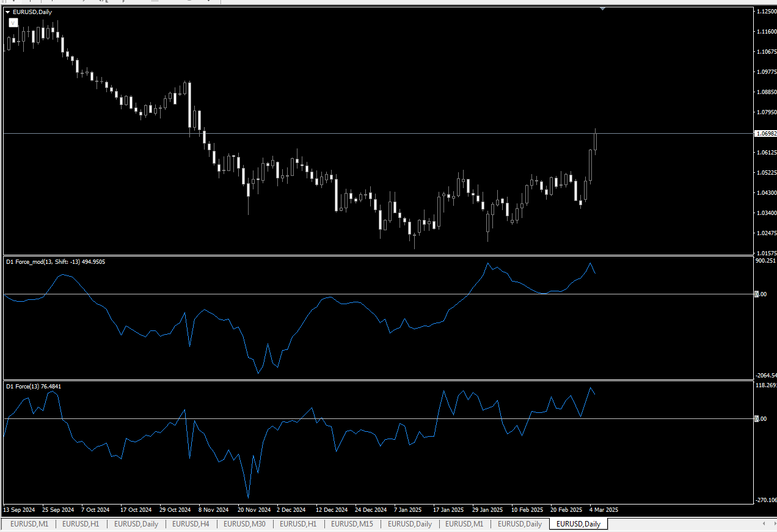Click the small V button below chart title
This screenshot has height=532, width=777.
[13, 23]
